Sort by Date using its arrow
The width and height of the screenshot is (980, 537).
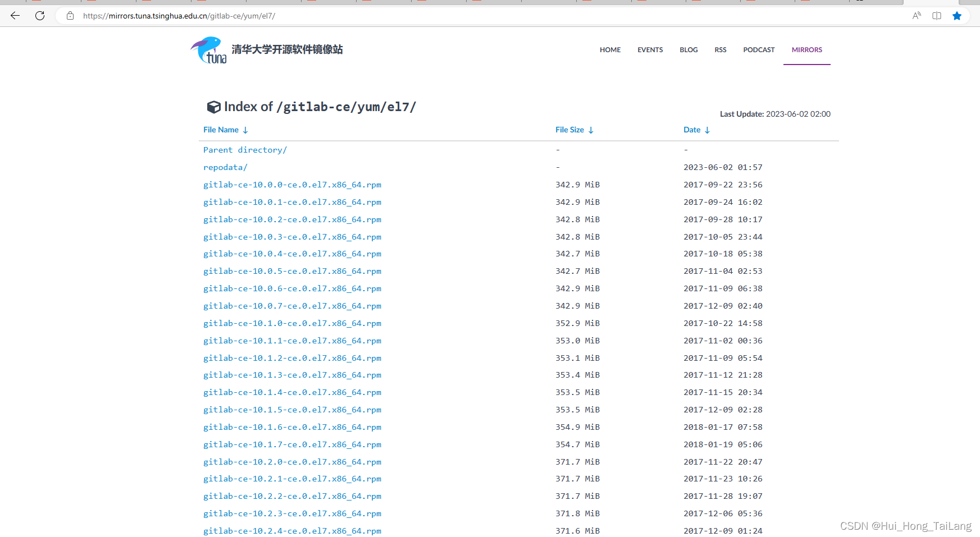pos(707,130)
